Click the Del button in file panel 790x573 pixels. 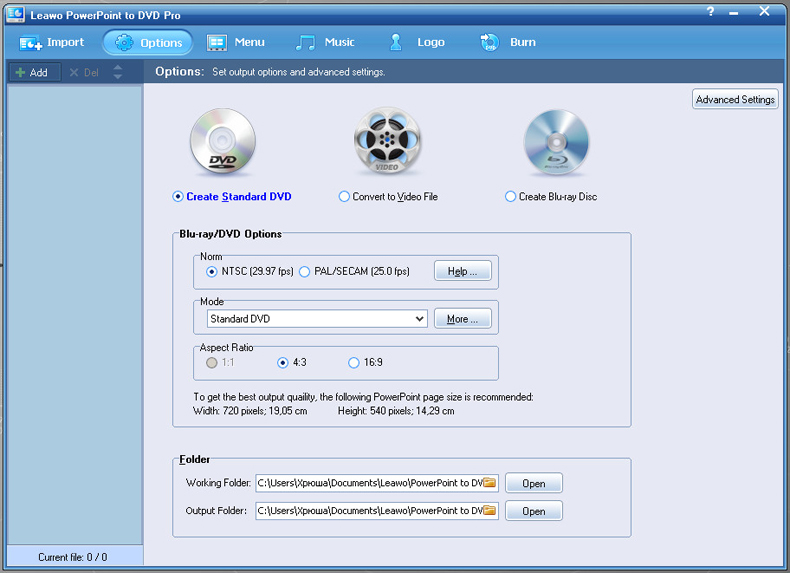coord(84,73)
